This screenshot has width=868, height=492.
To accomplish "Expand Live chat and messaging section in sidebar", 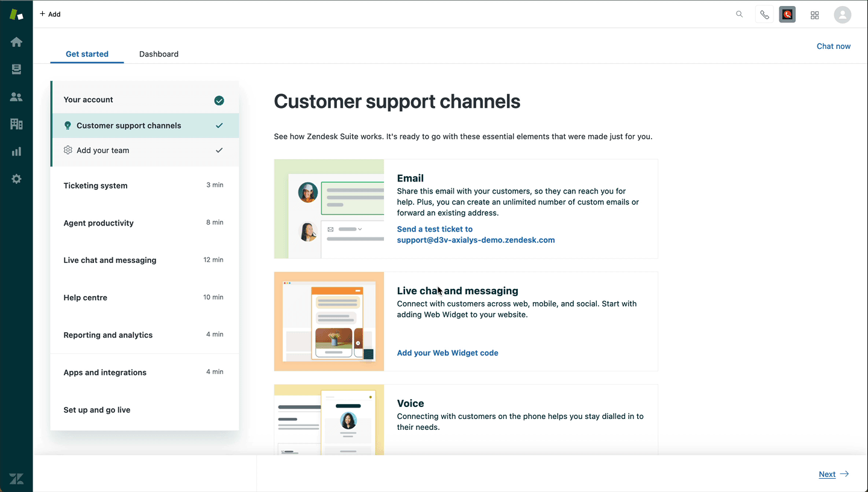I will pos(145,260).
